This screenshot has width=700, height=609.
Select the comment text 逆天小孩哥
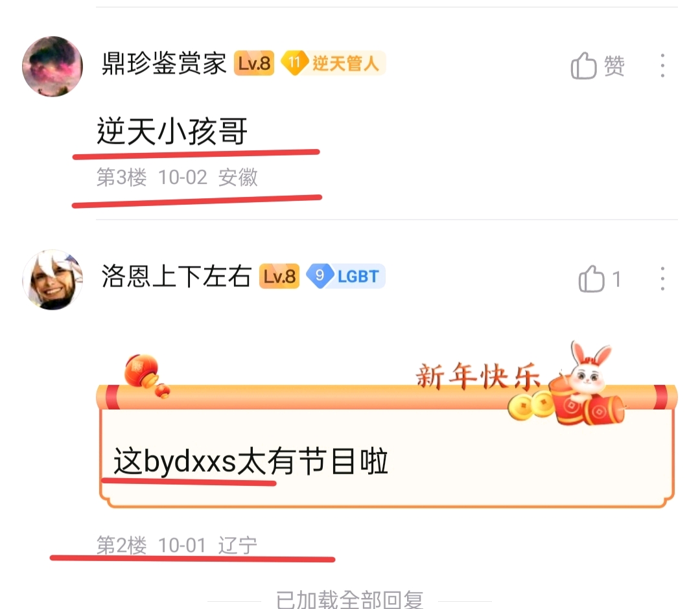172,131
